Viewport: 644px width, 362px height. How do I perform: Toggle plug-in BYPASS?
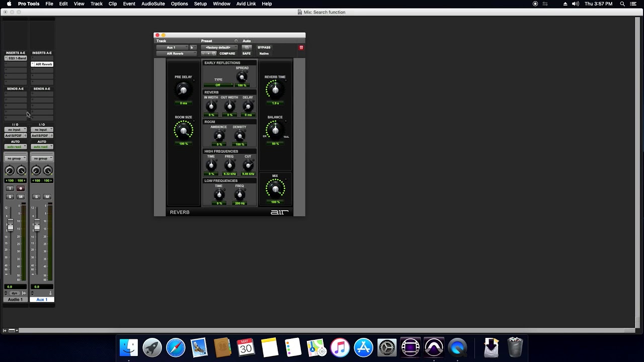(x=264, y=47)
